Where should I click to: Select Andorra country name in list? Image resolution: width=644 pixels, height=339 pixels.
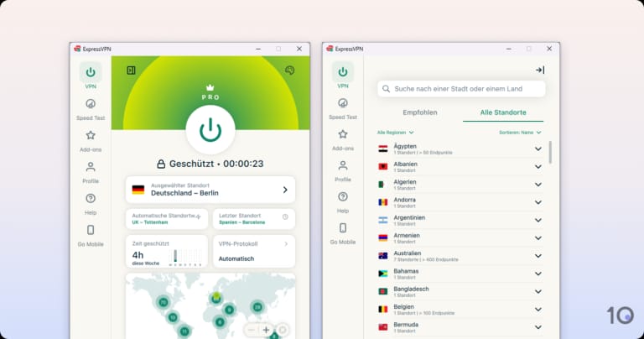point(404,200)
